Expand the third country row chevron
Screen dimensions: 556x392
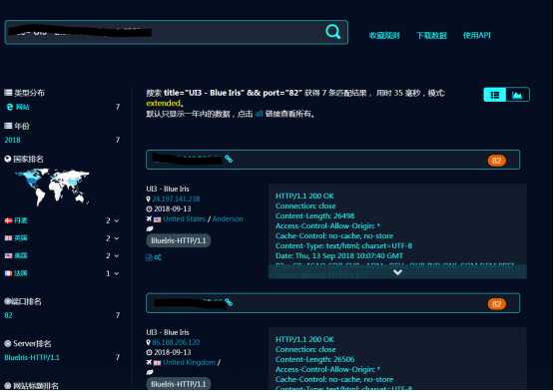pyautogui.click(x=117, y=256)
